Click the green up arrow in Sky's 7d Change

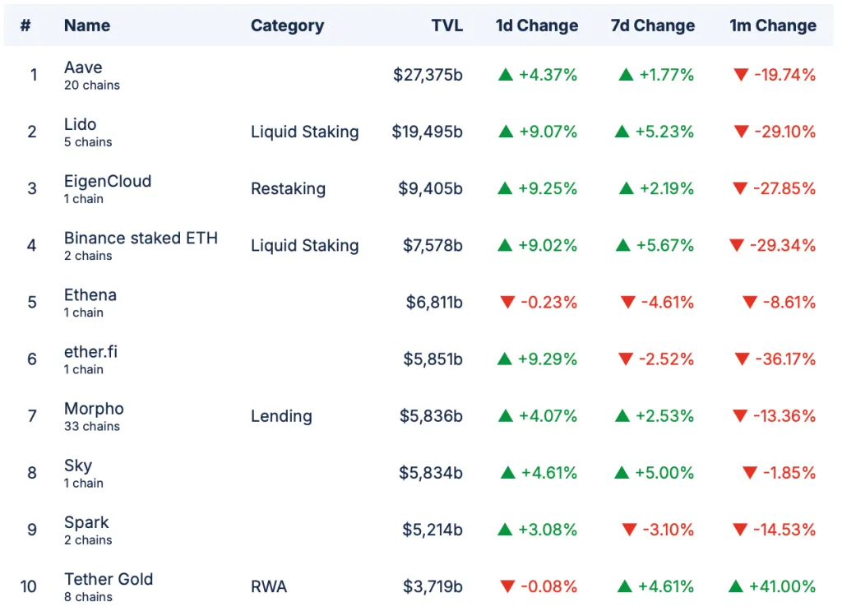[622, 473]
